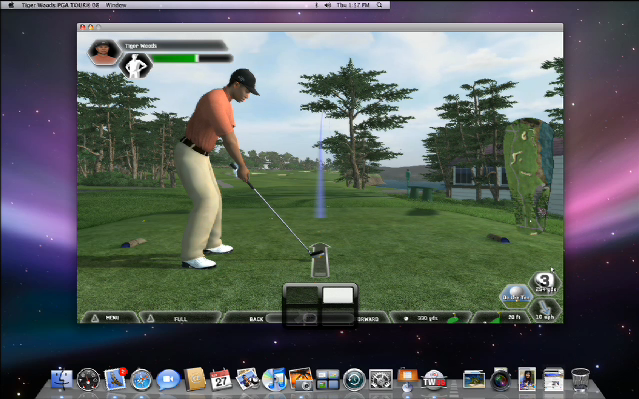The width and height of the screenshot is (639, 399).
Task: Open iPhoto camera picture icon
Action: (x=301, y=379)
